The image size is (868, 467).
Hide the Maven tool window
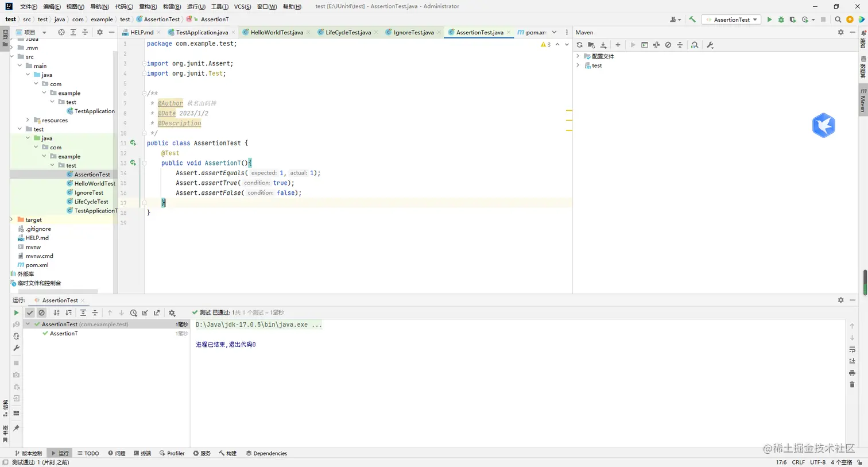[852, 32]
